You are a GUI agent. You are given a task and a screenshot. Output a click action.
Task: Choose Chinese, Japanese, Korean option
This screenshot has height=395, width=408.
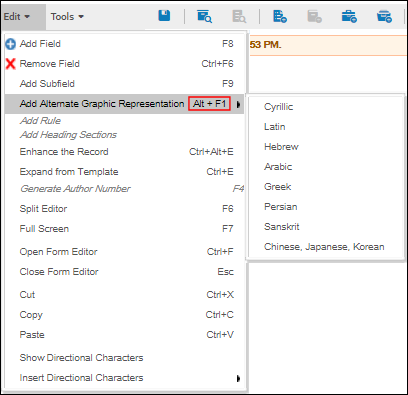326,247
